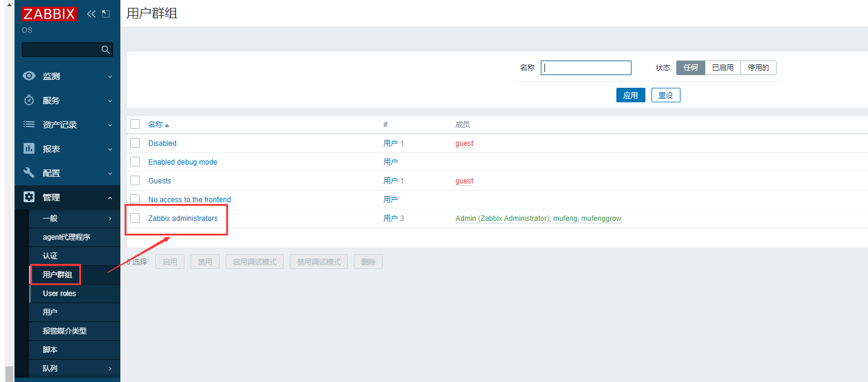The height and width of the screenshot is (382, 868).
Task: Tick checkbox for No access to the frontend
Action: (x=135, y=199)
